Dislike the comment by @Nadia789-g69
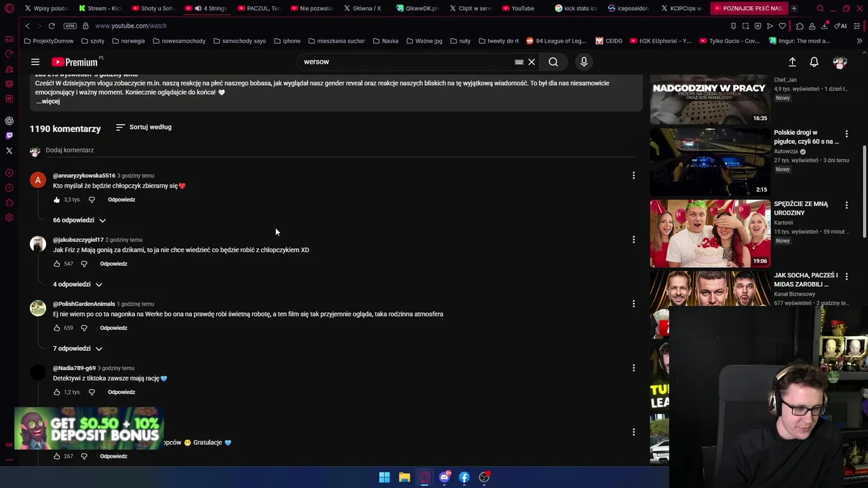The image size is (868, 488). point(92,392)
